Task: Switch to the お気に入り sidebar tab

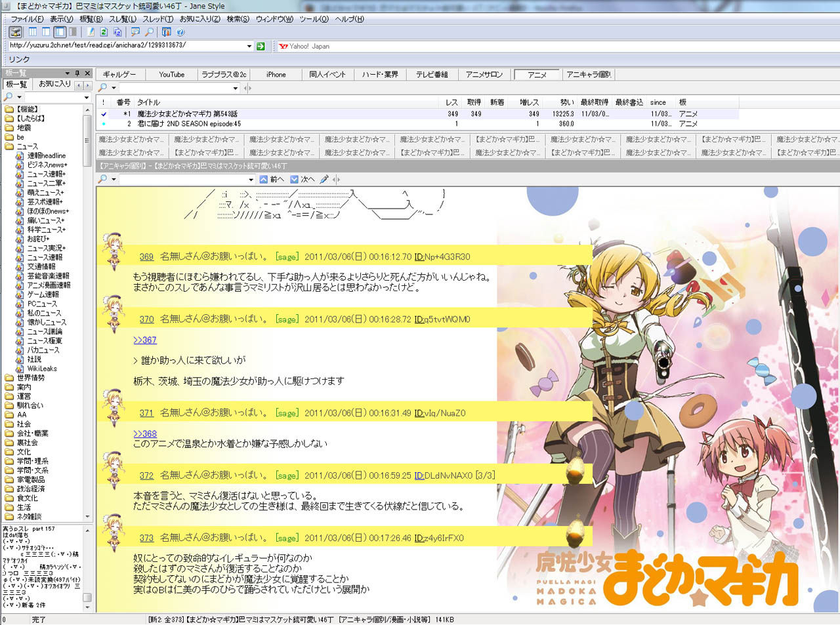Action: [x=54, y=84]
